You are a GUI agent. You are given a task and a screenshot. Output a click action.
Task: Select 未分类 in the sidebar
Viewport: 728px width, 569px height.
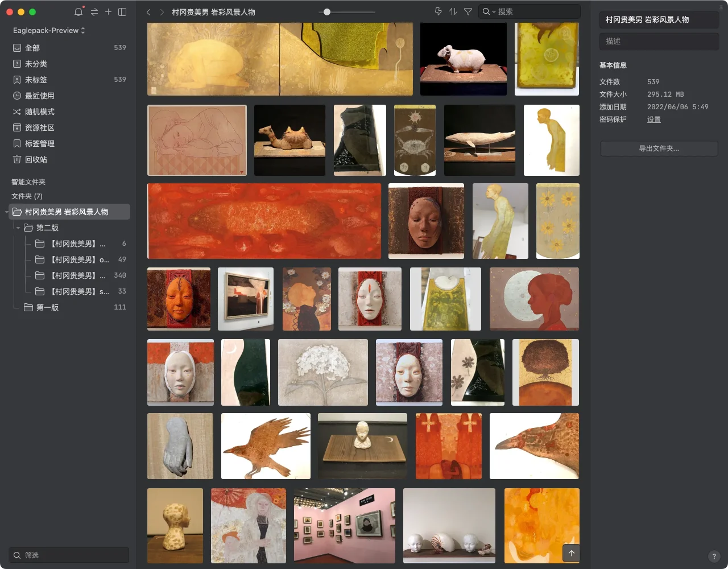coord(69,64)
